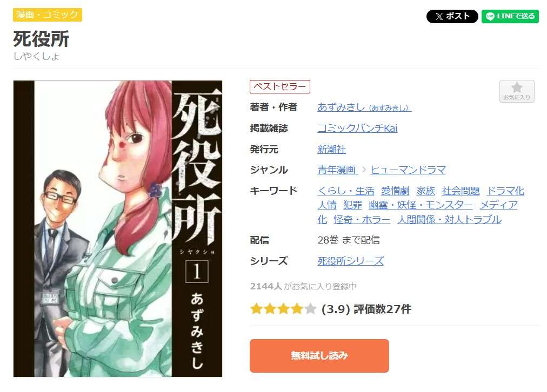The height and width of the screenshot is (392, 547).
Task: Click the 社会問題 keyword
Action: click(x=461, y=191)
